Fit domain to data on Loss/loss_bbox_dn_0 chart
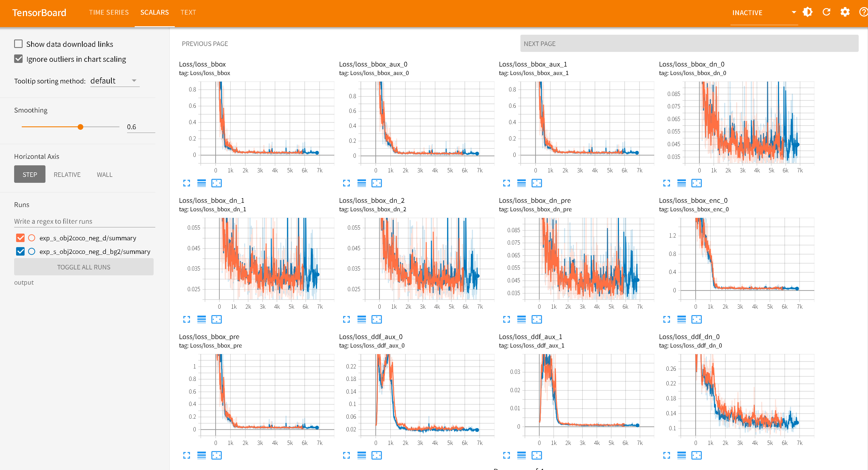The width and height of the screenshot is (868, 470). (x=697, y=183)
